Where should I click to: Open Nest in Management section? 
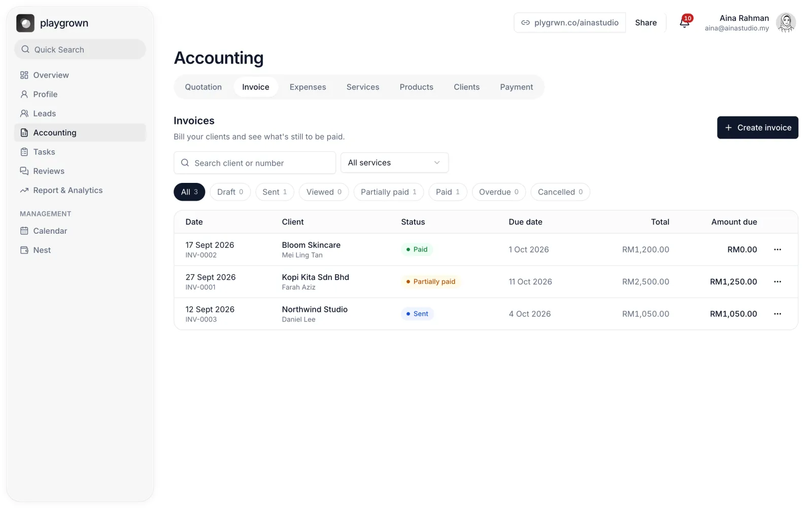pyautogui.click(x=80, y=250)
